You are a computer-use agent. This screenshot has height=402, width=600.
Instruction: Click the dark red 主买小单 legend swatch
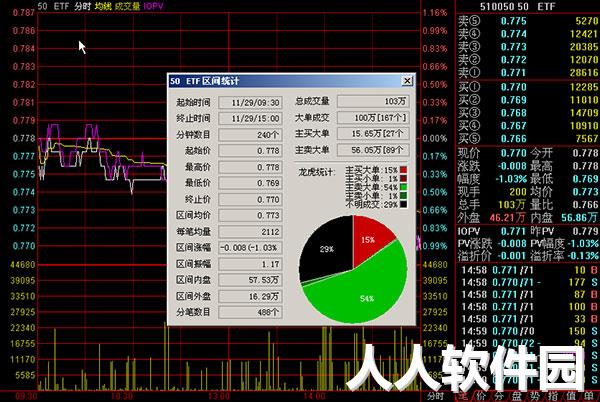click(403, 179)
